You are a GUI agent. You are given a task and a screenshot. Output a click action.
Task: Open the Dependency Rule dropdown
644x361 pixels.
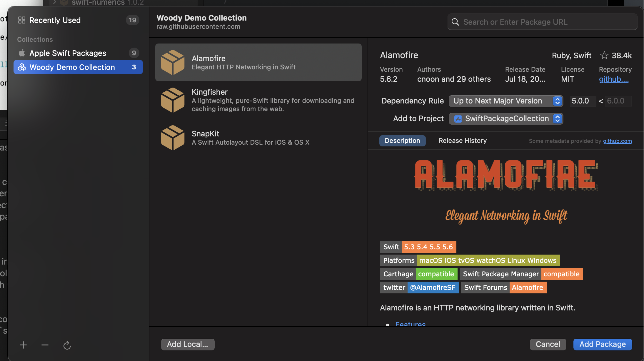point(506,101)
